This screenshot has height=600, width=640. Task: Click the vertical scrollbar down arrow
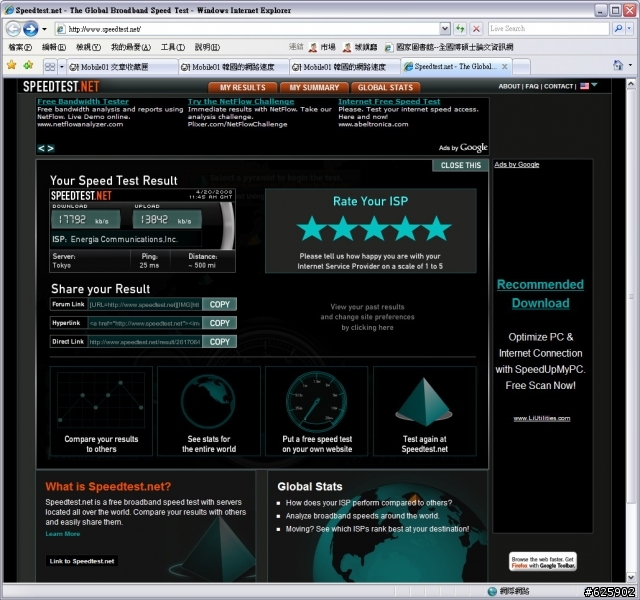(x=631, y=578)
